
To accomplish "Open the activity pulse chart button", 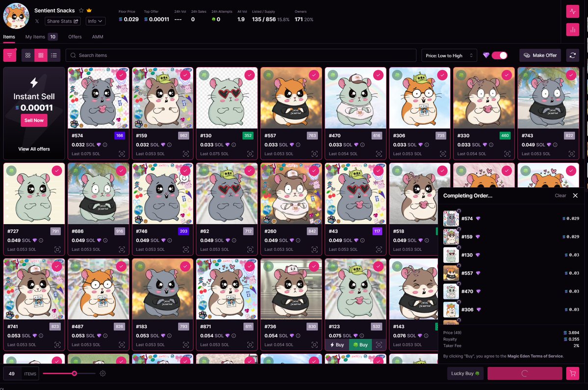I will 573,11.
